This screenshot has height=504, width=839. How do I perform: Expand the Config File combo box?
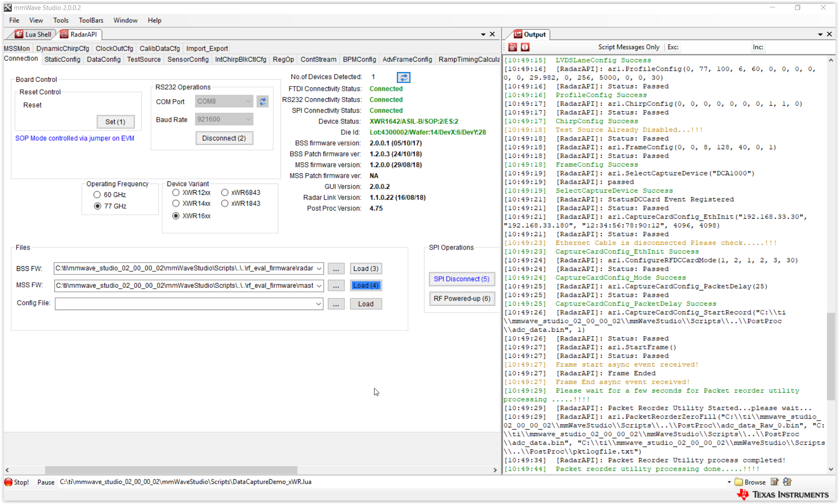[x=319, y=304]
